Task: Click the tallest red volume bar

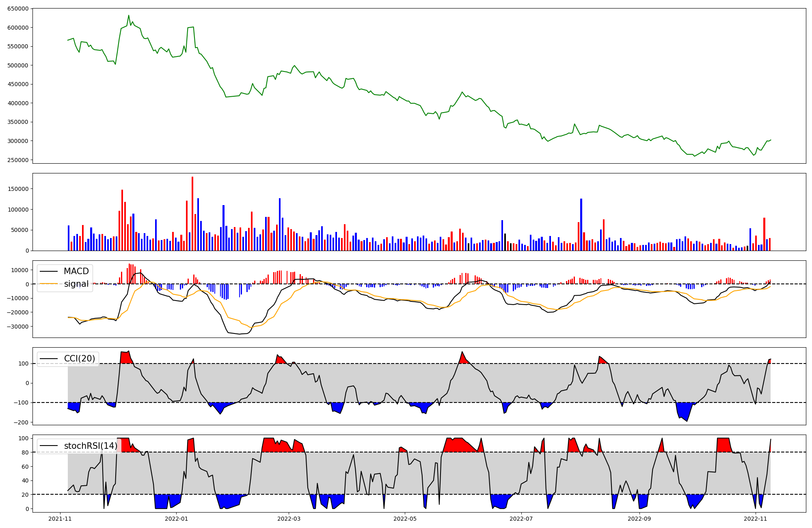Action: (192, 213)
